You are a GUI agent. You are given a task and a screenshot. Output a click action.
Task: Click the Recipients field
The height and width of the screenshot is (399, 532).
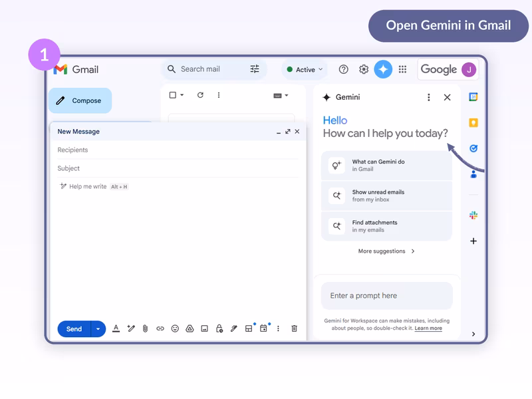click(x=178, y=150)
